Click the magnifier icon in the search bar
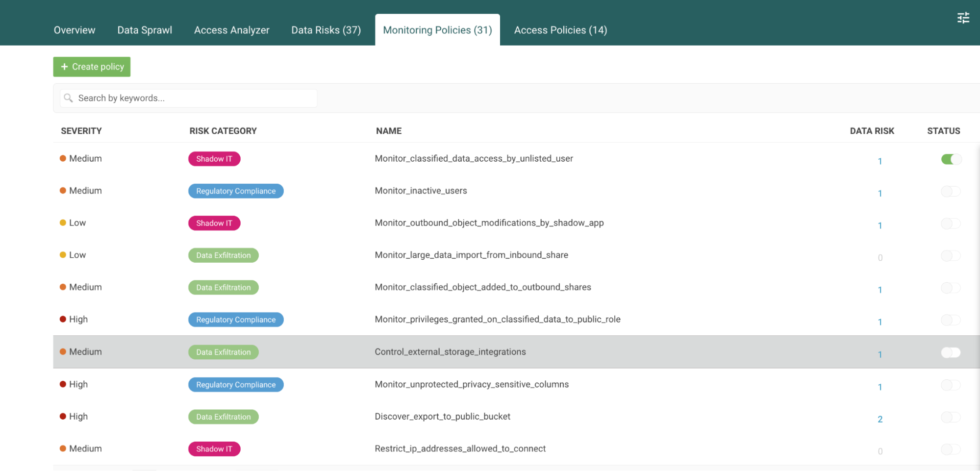Image resolution: width=980 pixels, height=471 pixels. [69, 98]
